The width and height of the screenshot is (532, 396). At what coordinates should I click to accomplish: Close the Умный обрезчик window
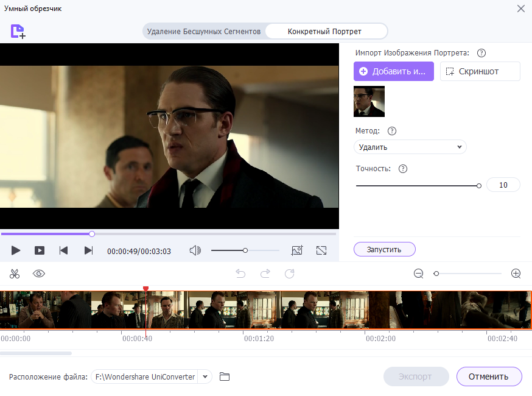[x=521, y=9]
